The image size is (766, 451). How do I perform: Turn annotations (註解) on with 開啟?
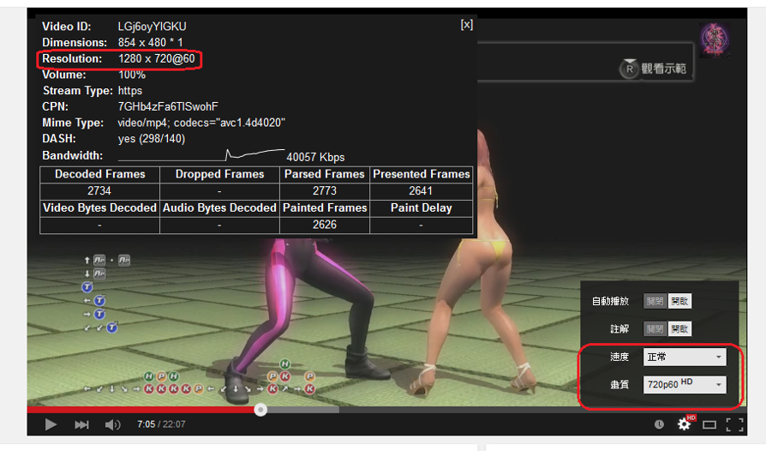[680, 329]
